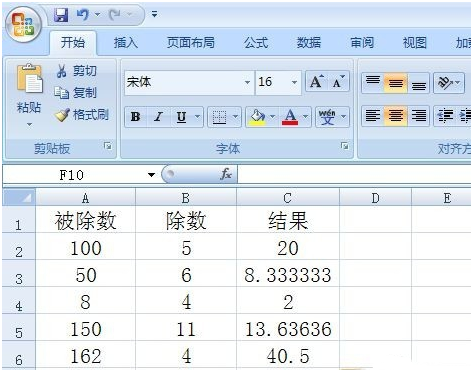Go to the 审阅 tab
471x370 pixels.
(362, 43)
